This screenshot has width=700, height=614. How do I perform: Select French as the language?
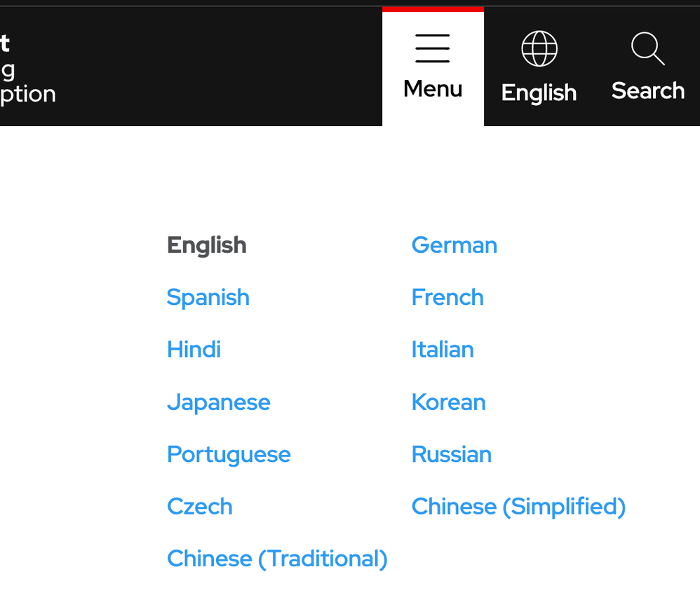click(447, 297)
